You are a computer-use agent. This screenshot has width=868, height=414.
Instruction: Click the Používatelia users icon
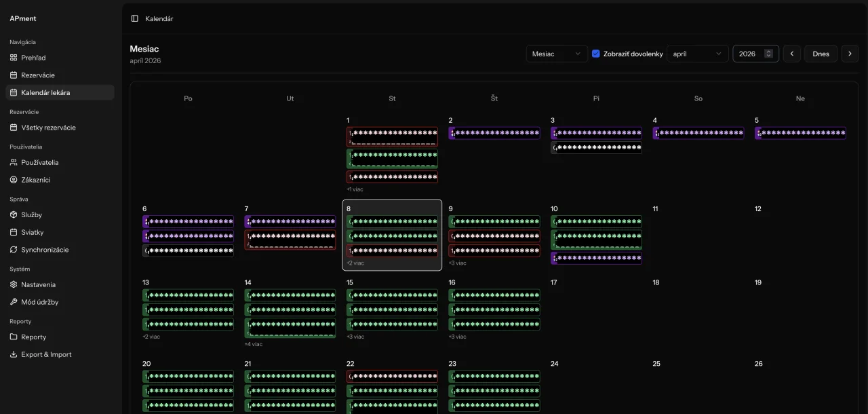point(14,162)
